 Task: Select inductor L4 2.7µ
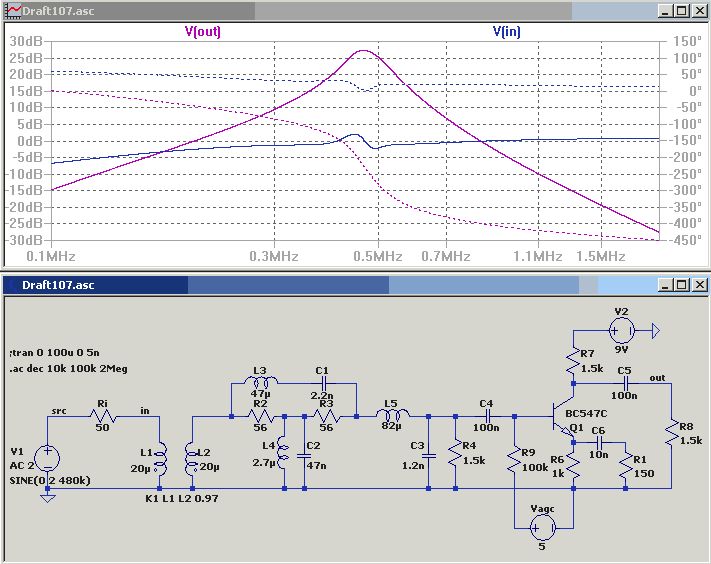coord(283,453)
